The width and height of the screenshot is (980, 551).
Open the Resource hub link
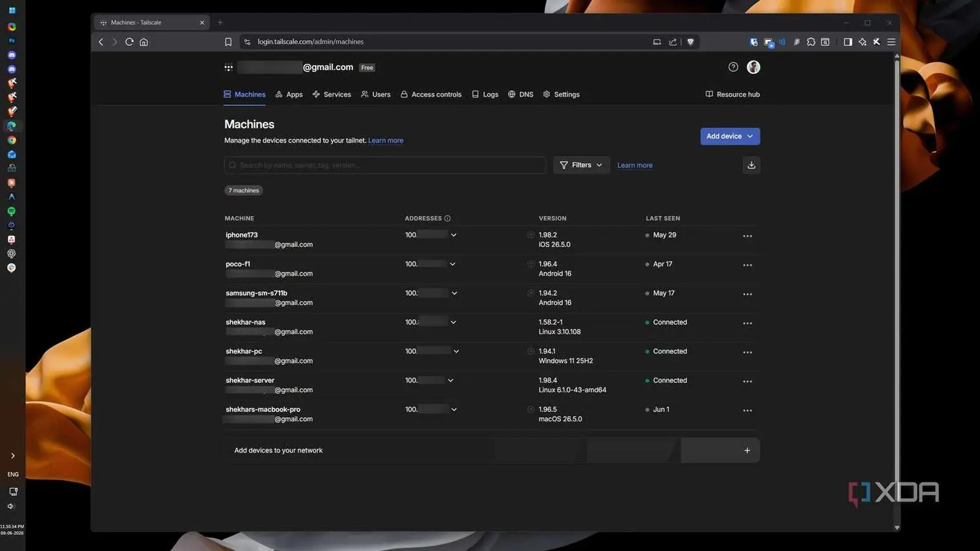[733, 95]
